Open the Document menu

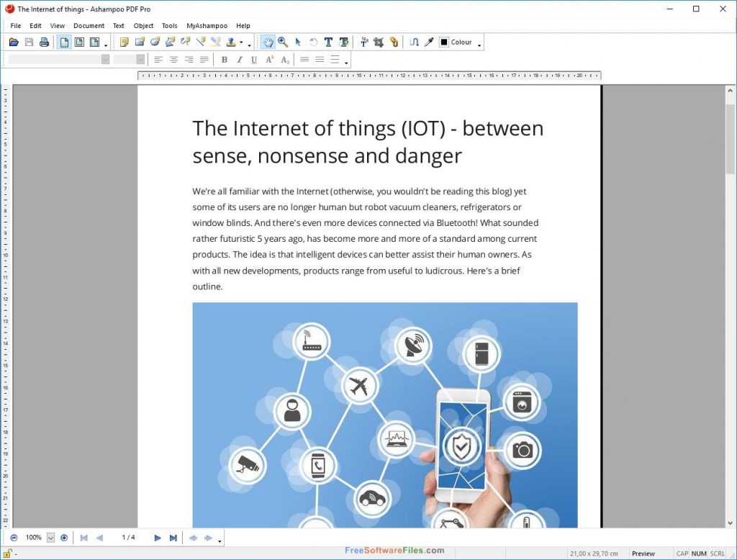pyautogui.click(x=89, y=26)
